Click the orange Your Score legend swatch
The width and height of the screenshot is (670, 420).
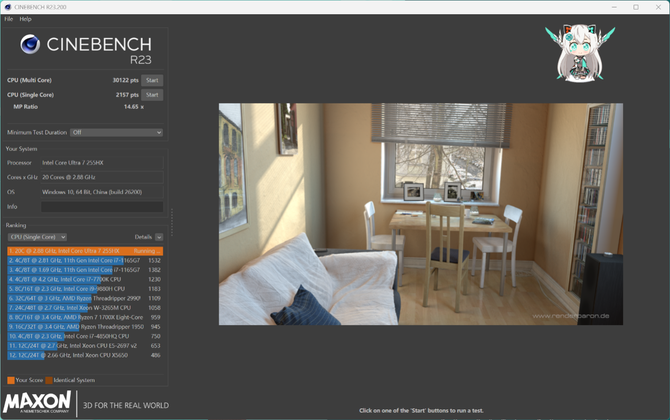click(x=10, y=380)
